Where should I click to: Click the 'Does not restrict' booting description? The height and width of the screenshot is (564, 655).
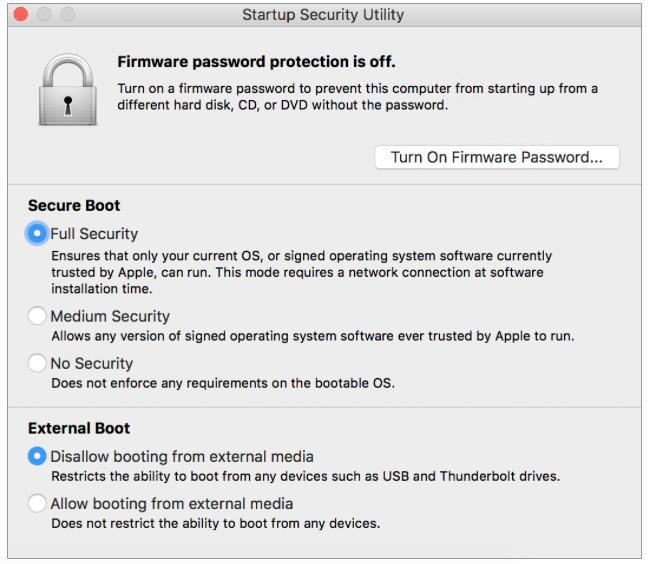point(215,523)
